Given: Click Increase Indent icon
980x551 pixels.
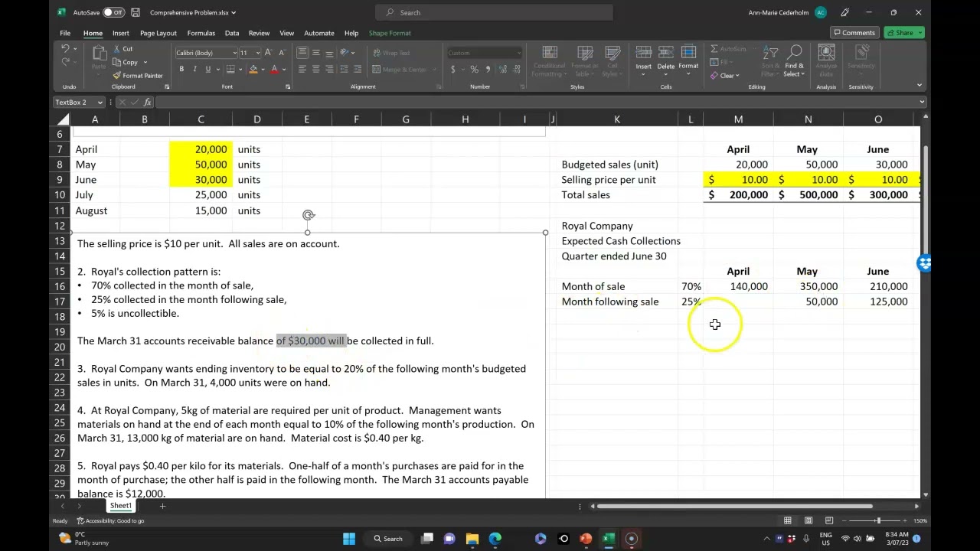Looking at the screenshot, I should tap(357, 69).
